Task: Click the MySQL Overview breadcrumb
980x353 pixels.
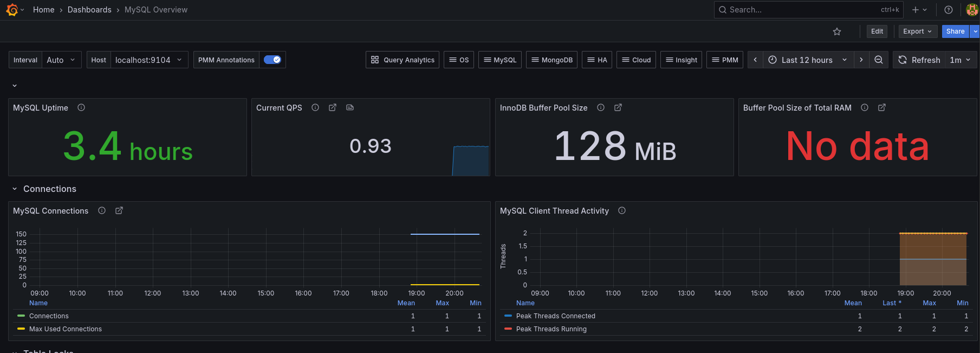Action: click(156, 10)
